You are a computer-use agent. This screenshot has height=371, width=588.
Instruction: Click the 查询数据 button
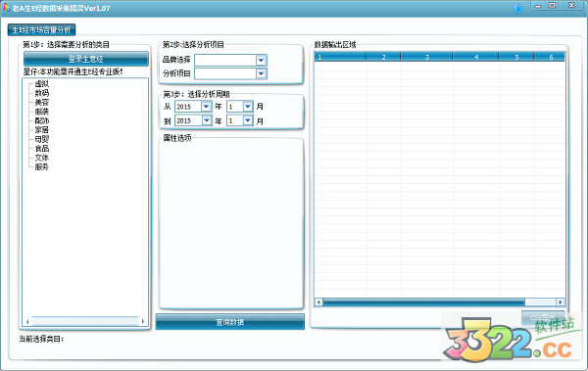pyautogui.click(x=230, y=322)
